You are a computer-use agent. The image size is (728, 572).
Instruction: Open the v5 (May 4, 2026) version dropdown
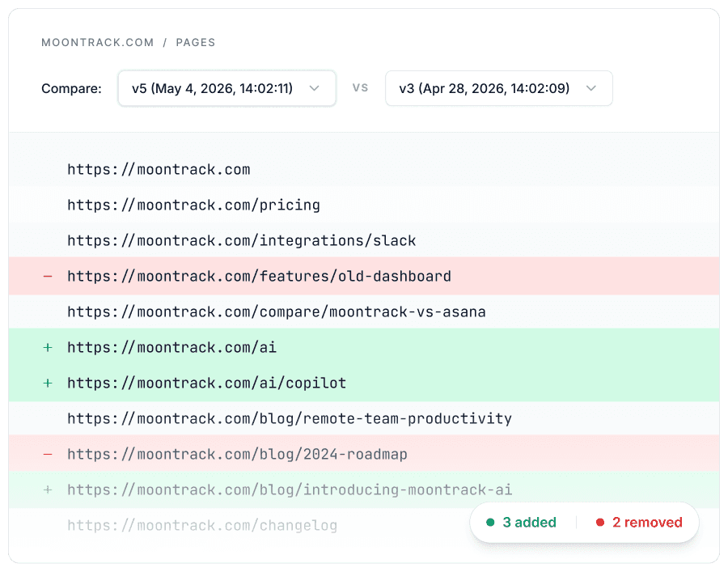227,88
